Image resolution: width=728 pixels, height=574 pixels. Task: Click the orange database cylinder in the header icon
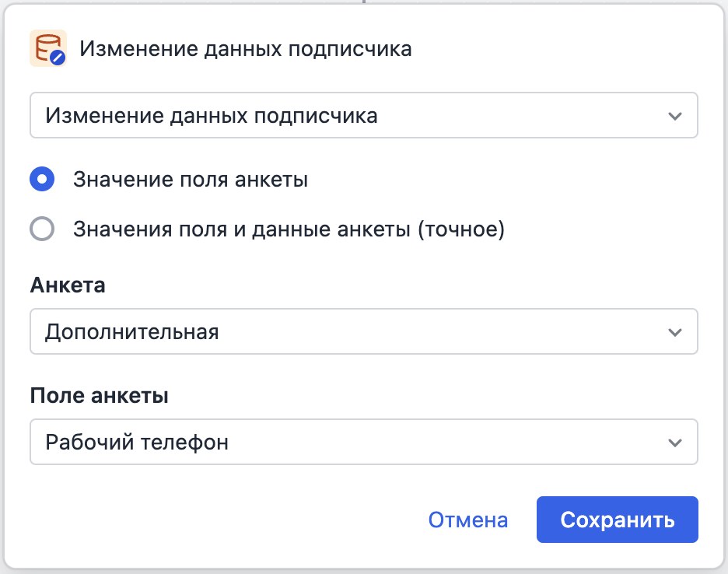[44, 46]
